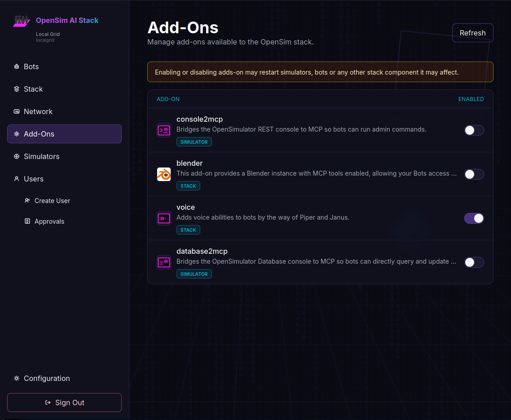Click the Bots robot icon in sidebar
The height and width of the screenshot is (420, 511).
point(17,66)
